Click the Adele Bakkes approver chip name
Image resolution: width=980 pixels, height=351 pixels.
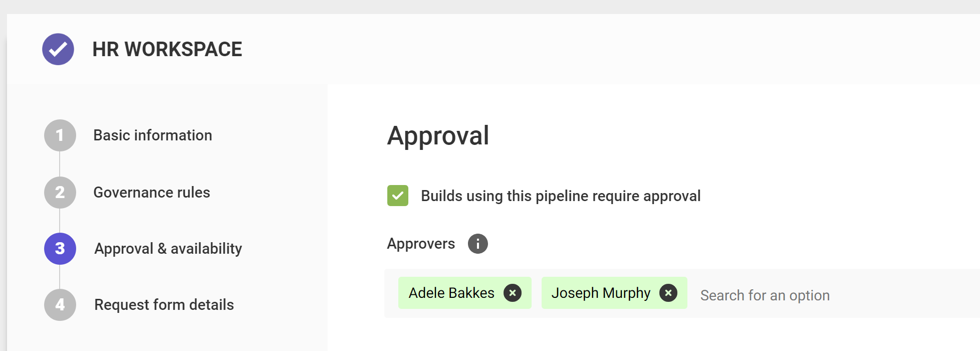click(451, 293)
